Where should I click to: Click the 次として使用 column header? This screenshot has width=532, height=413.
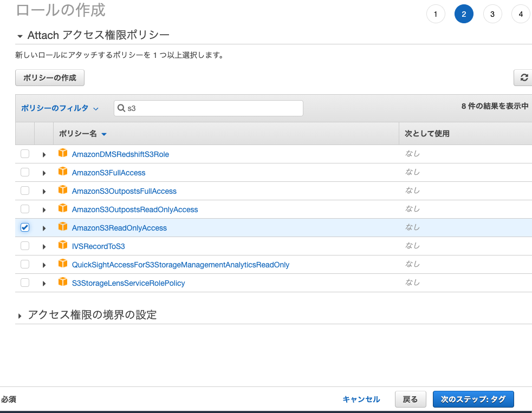pos(427,134)
